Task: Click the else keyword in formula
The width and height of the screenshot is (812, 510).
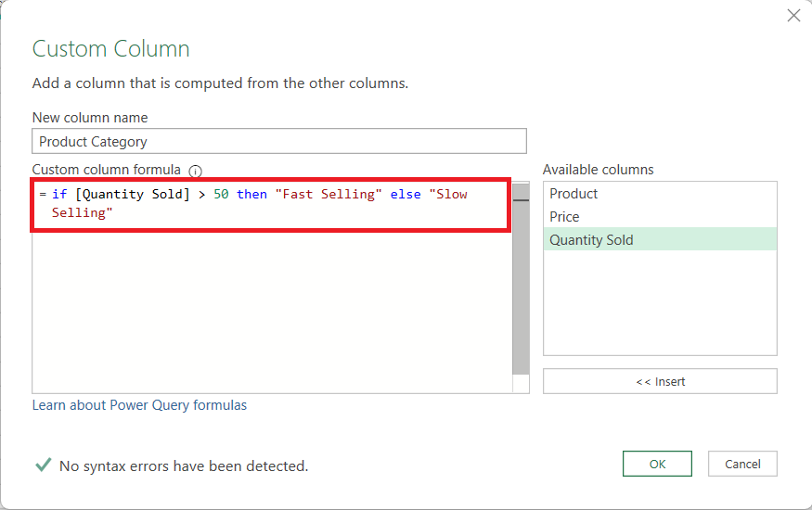Action: [x=406, y=194]
